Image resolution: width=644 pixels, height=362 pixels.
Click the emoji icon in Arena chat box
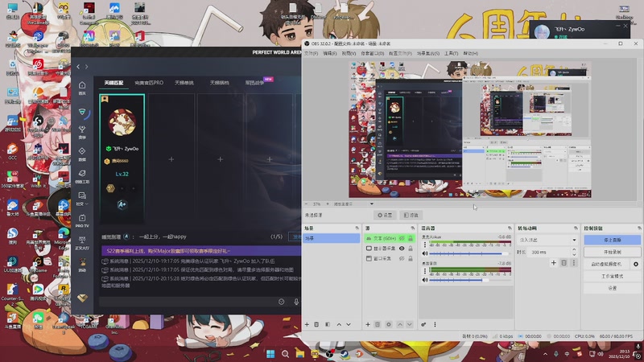pos(281,302)
